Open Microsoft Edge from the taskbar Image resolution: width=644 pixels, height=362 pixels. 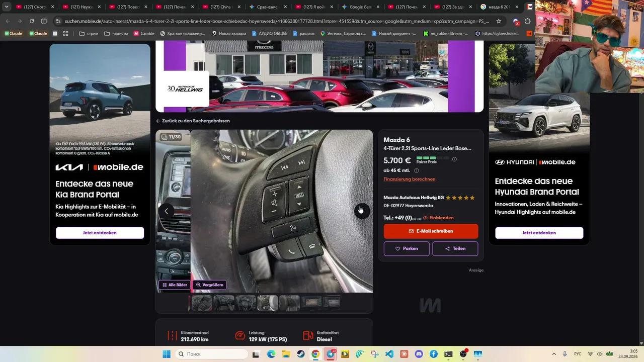point(271,354)
